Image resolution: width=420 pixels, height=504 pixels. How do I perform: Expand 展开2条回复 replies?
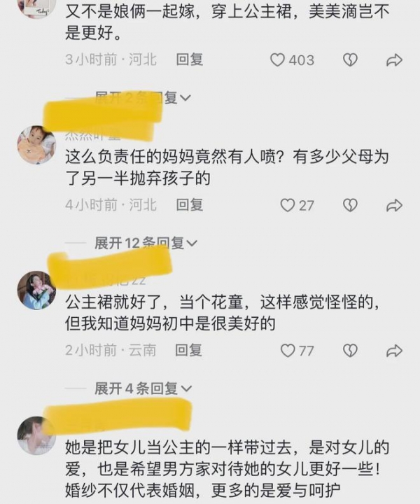click(x=143, y=97)
